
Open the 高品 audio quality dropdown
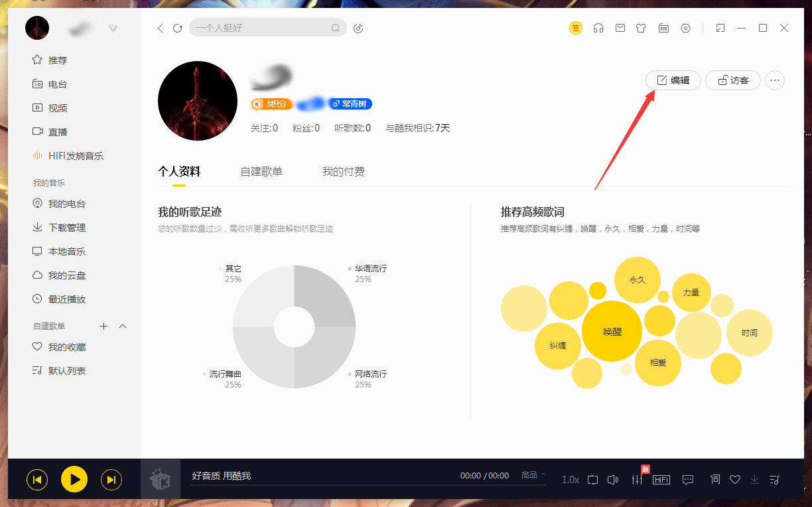click(x=531, y=475)
